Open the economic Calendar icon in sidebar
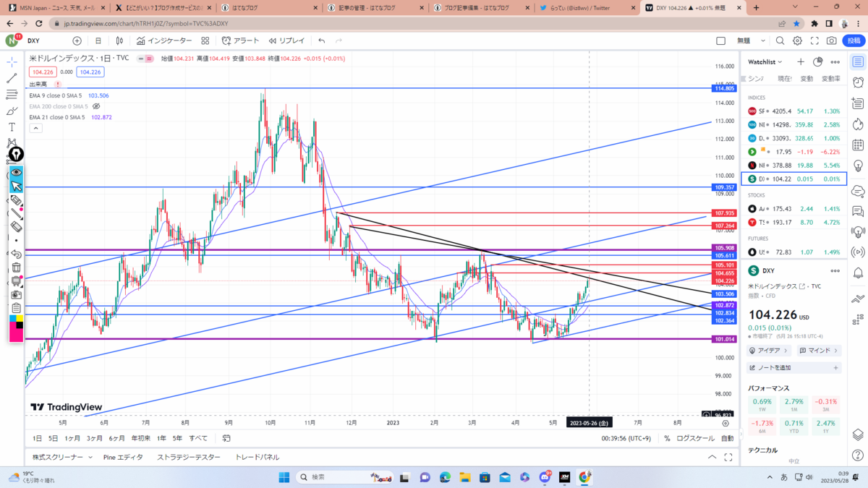 [858, 145]
